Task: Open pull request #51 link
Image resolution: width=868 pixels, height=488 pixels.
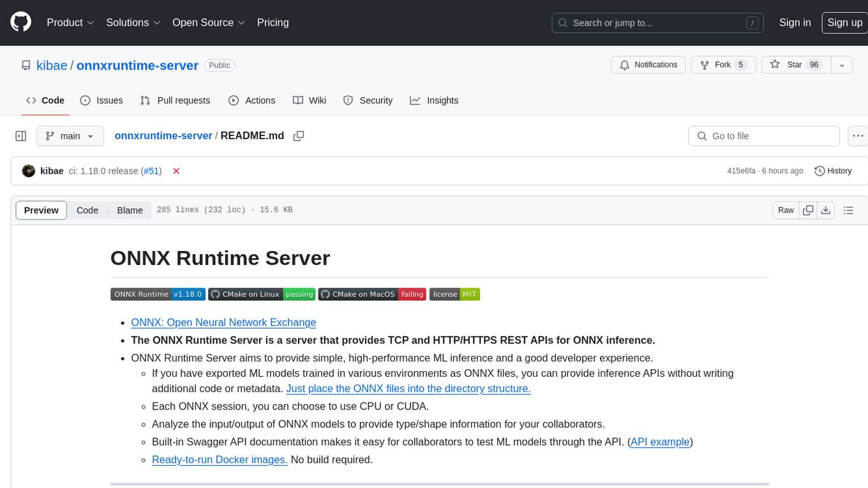Action: click(x=151, y=171)
